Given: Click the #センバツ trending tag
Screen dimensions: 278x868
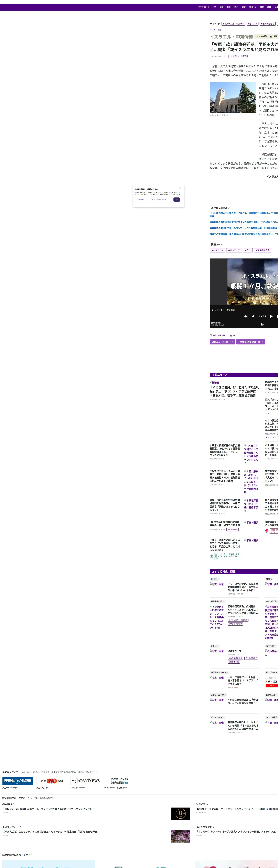Looking at the screenshot, I should [x=252, y=24].
